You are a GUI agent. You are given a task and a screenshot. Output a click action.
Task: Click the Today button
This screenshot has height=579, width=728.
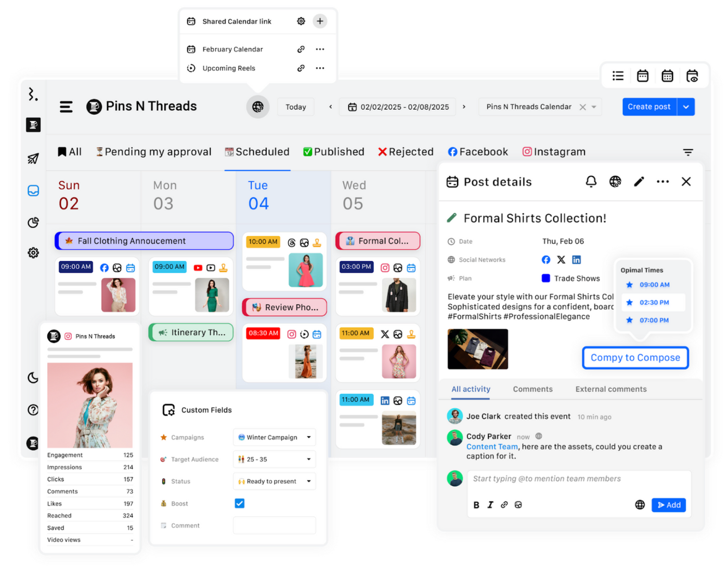click(296, 107)
